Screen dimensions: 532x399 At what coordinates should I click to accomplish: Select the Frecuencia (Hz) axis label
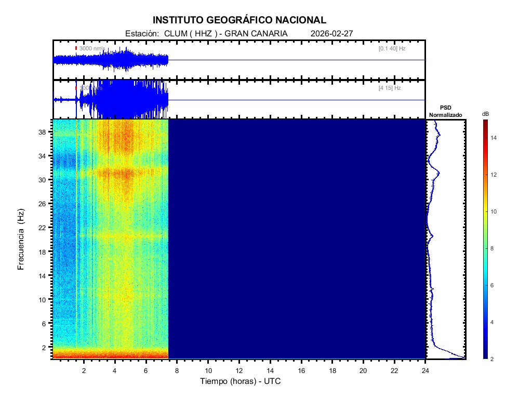click(21, 240)
